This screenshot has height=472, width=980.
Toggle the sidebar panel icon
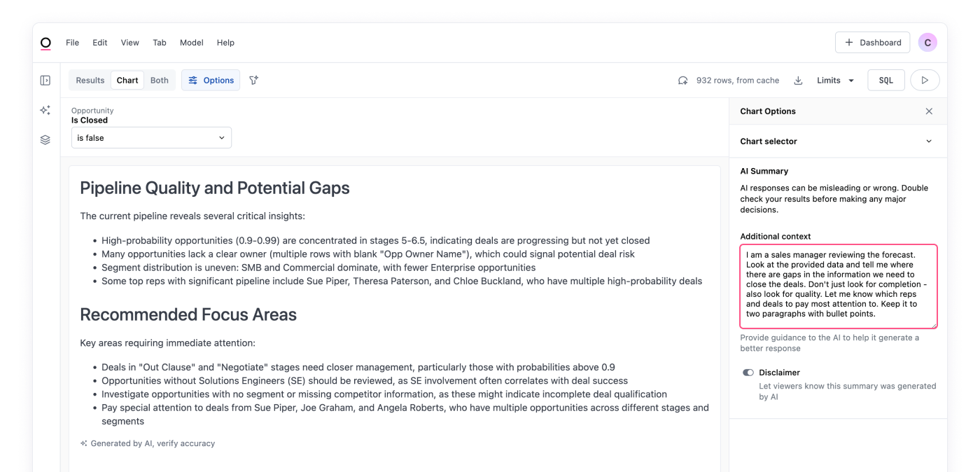tap(45, 81)
